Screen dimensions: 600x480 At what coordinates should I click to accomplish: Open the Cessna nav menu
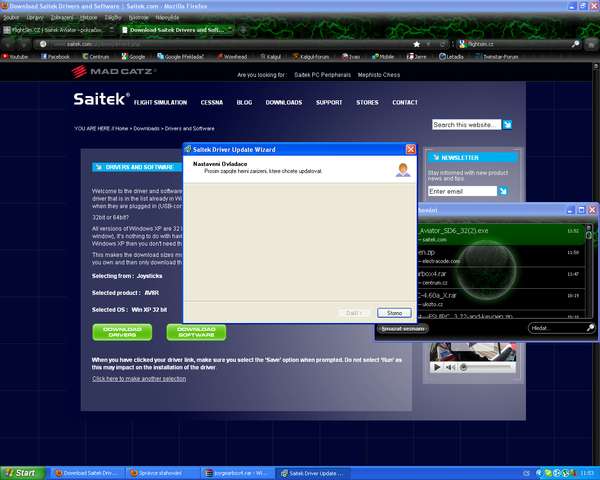tap(212, 103)
